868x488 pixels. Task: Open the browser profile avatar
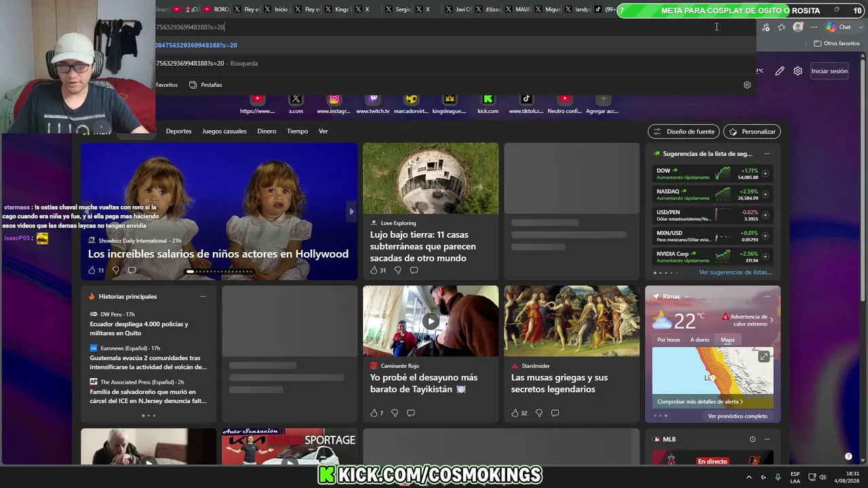[x=798, y=27]
